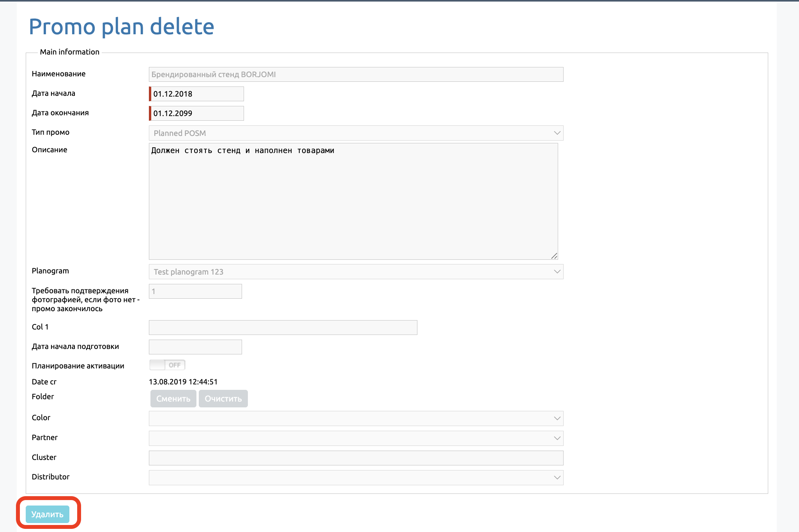
Task: Click inside the Описание text area
Action: tap(353, 201)
